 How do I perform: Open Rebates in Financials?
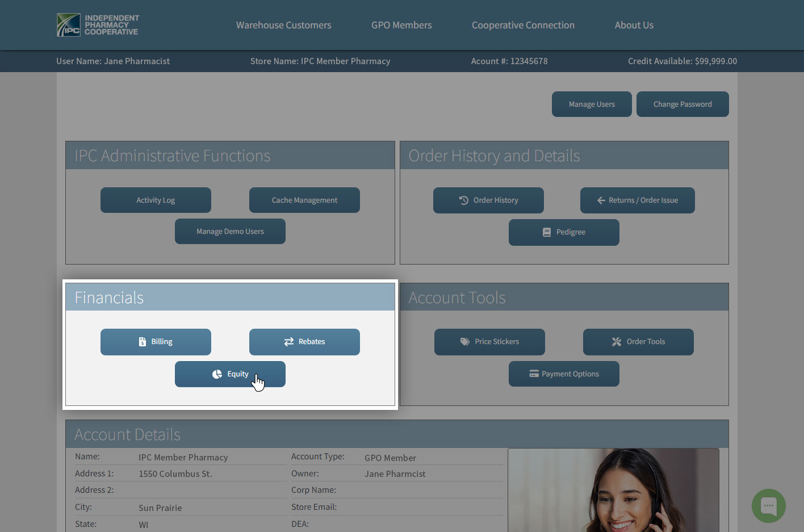coord(304,342)
